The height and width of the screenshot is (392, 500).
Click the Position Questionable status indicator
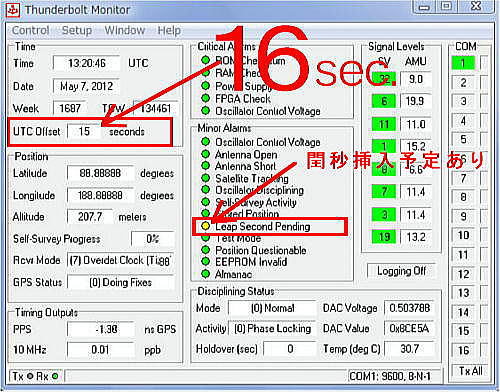click(206, 250)
